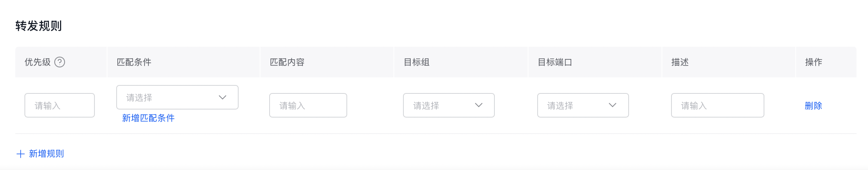Click the 操作 column header
This screenshot has width=868, height=170.
pos(813,62)
